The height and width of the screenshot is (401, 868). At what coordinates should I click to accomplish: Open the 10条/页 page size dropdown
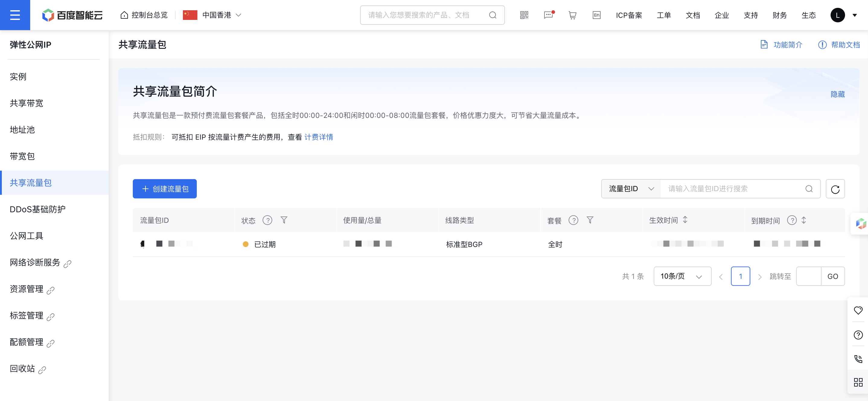(x=682, y=276)
